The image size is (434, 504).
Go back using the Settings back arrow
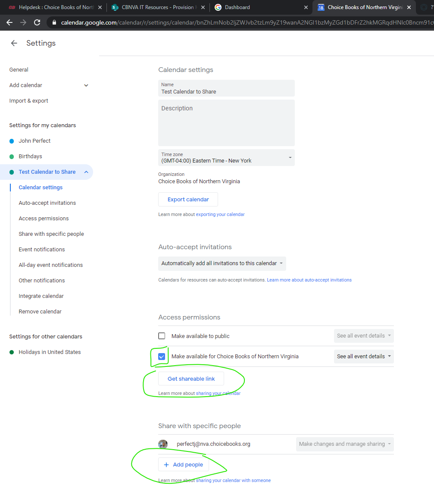pyautogui.click(x=14, y=43)
